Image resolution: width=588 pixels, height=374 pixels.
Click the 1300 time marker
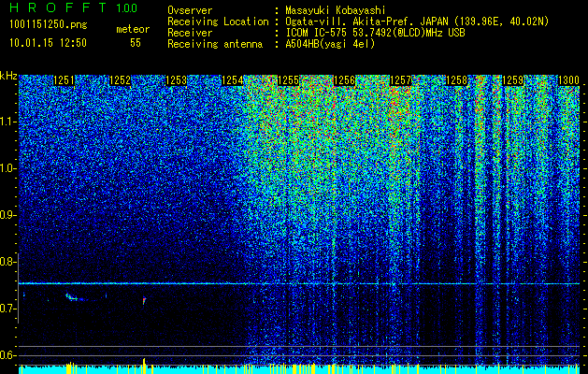(569, 80)
